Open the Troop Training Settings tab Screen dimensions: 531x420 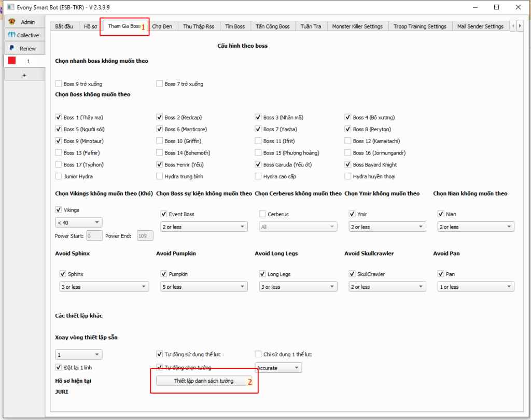click(x=420, y=26)
